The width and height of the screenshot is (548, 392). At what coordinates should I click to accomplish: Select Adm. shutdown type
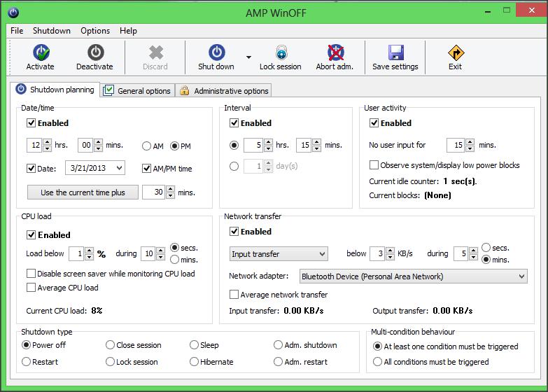click(x=278, y=345)
